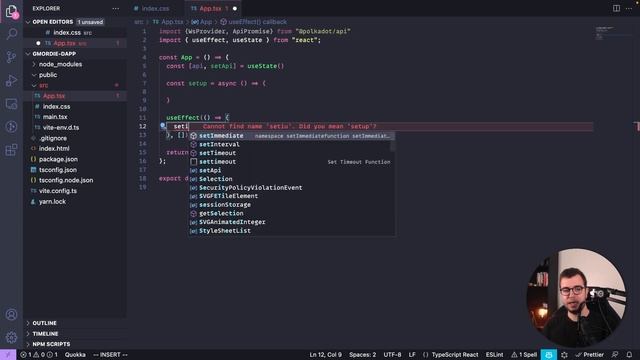The width and height of the screenshot is (640, 360).
Task: Click the lightbulb quick fix icon
Action: (x=163, y=126)
